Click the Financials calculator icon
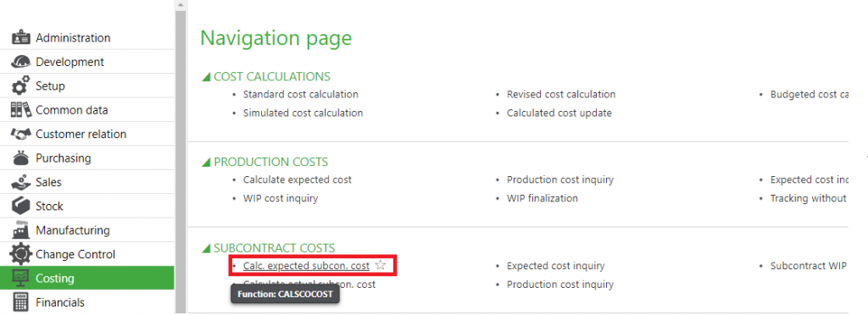 point(21,302)
